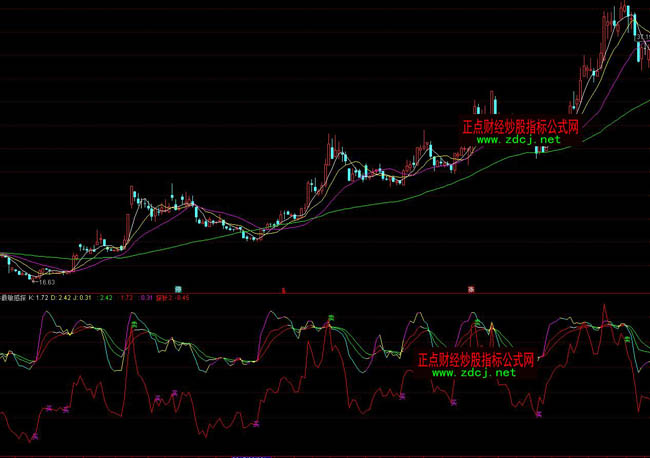The image size is (650, 458).
Task: Click the 16.63 low price label
Action: click(46, 283)
